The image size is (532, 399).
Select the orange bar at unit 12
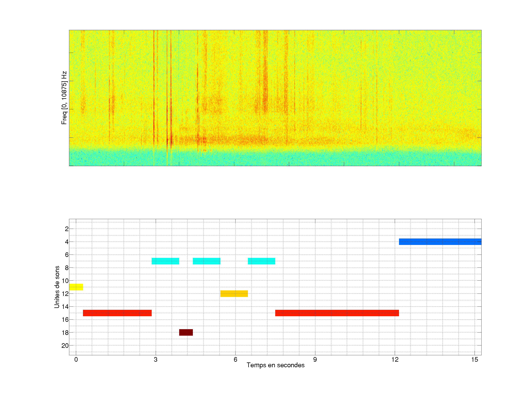tap(234, 294)
